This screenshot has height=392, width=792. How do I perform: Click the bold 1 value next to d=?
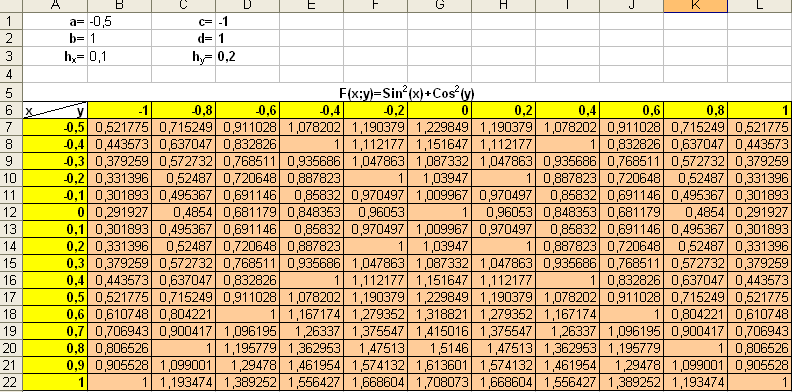[248, 39]
